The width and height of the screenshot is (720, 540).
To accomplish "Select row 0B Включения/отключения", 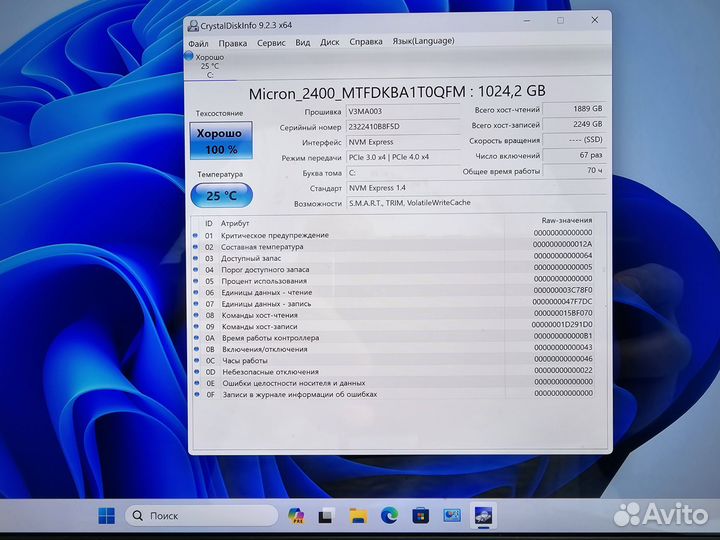I will tap(394, 349).
